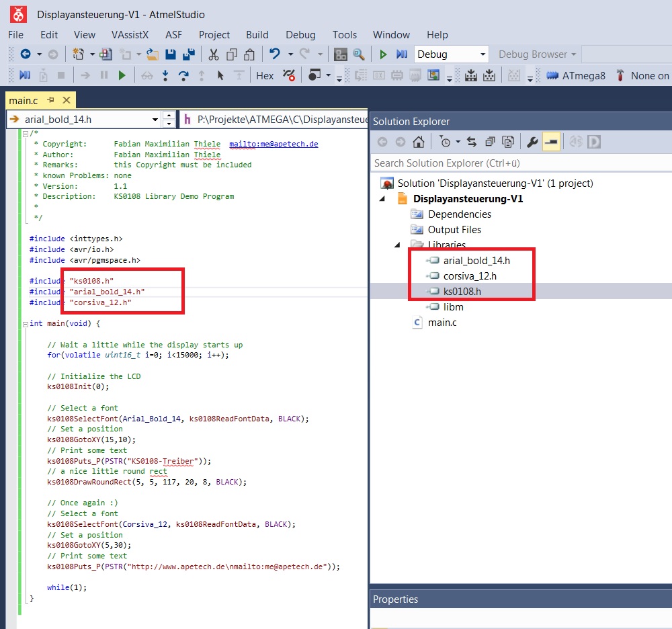Open the File menu
Viewport: 672px width, 629px height.
click(x=16, y=35)
